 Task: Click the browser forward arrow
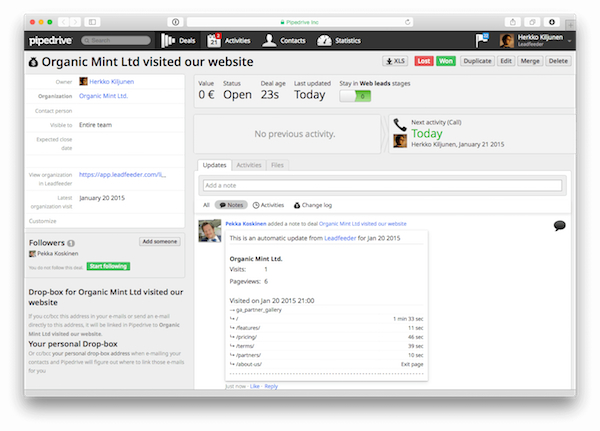76,22
